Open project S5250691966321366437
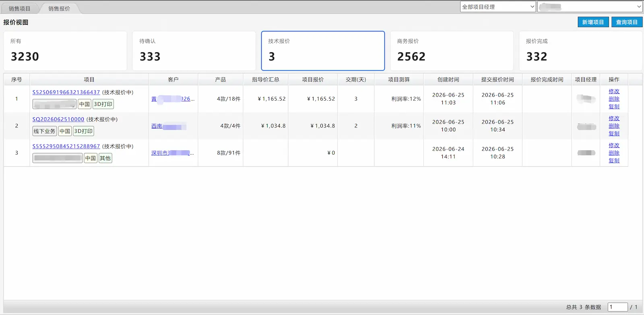 pos(66,92)
